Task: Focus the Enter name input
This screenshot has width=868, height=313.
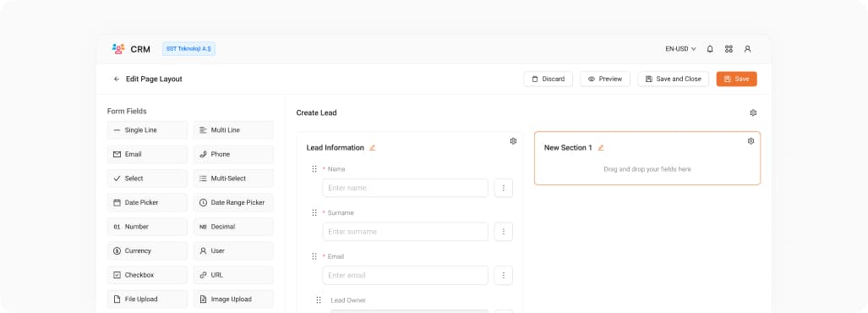Action: coord(405,188)
